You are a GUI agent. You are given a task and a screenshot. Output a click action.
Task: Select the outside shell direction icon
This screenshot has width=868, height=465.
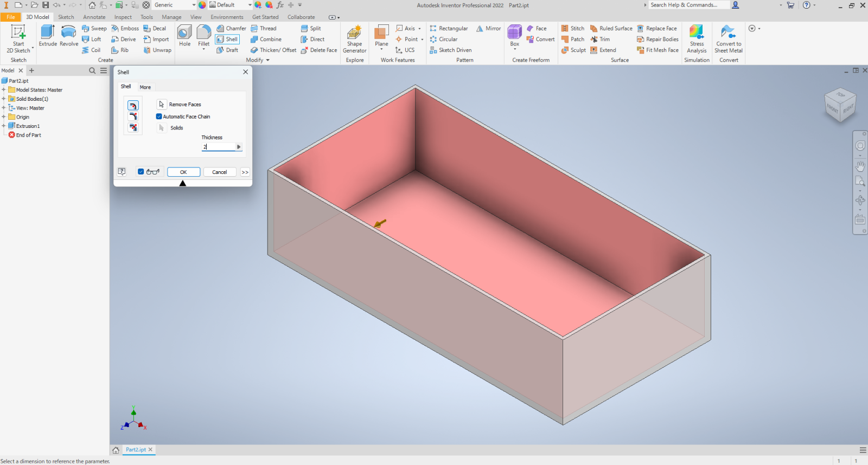pyautogui.click(x=133, y=117)
